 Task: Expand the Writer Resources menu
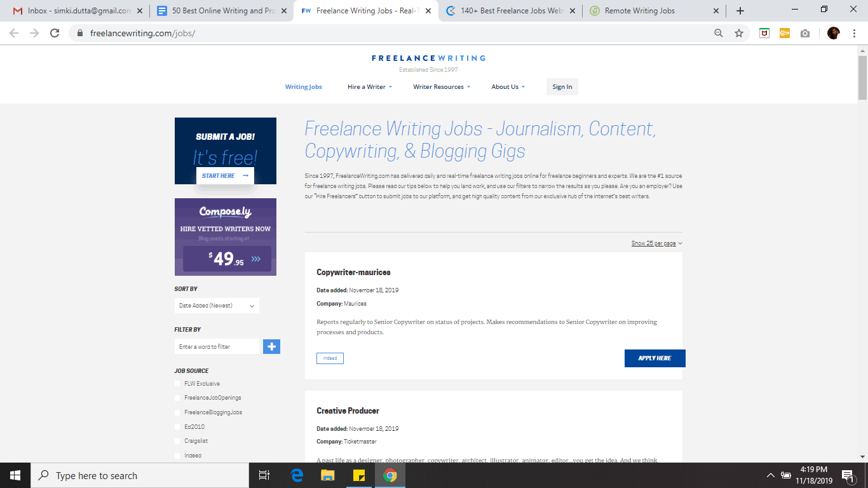(442, 87)
